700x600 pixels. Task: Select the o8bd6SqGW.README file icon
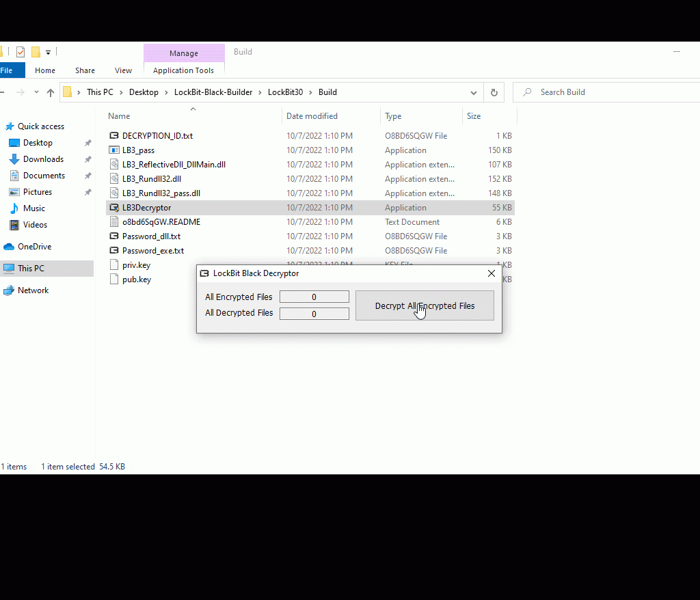click(114, 222)
